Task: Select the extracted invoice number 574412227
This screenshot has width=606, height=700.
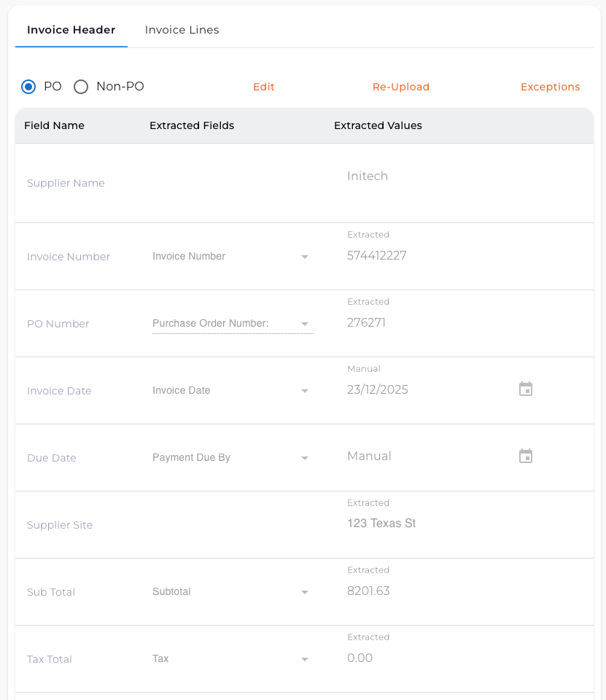Action: pyautogui.click(x=377, y=255)
